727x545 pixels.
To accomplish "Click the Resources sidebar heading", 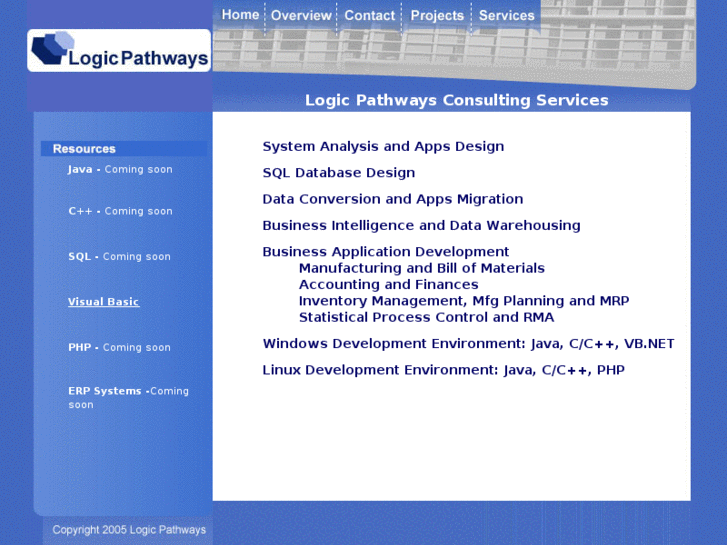I will 84,149.
